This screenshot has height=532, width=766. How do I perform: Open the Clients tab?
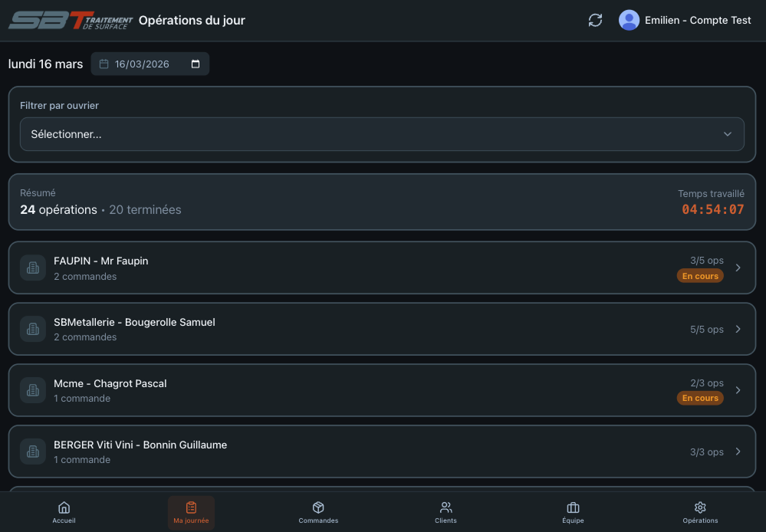point(445,512)
